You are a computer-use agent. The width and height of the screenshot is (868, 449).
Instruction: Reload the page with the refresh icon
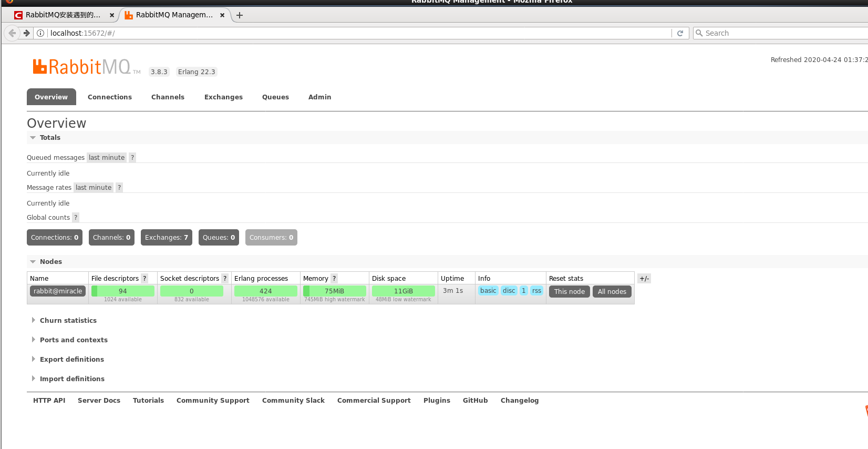click(680, 33)
